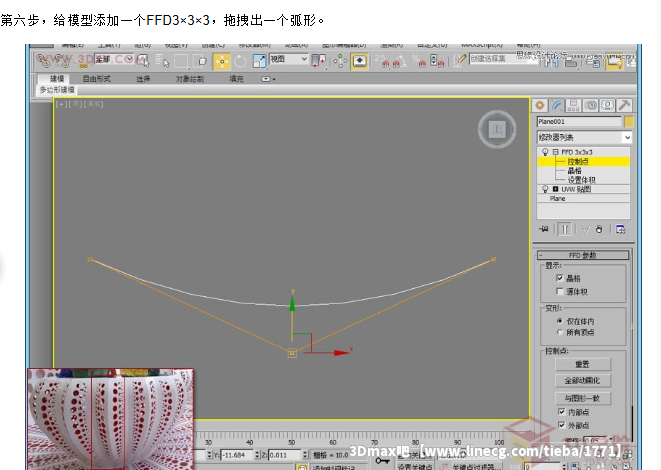Toggle the 源体积 checkbox
This screenshot has height=470, width=661.
[x=559, y=291]
